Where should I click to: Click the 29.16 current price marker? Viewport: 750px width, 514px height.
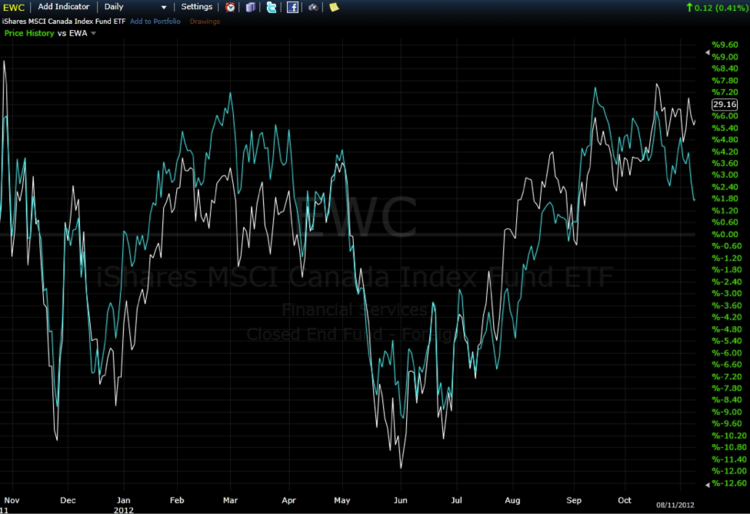pos(724,104)
